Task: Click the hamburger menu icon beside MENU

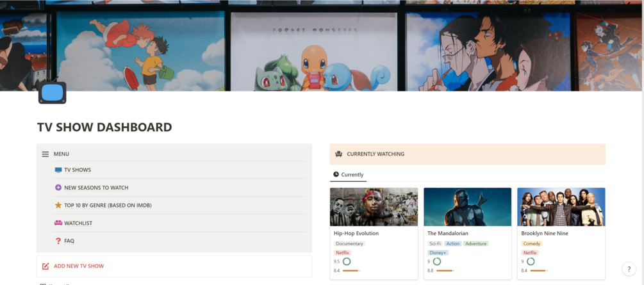Action: (45, 154)
